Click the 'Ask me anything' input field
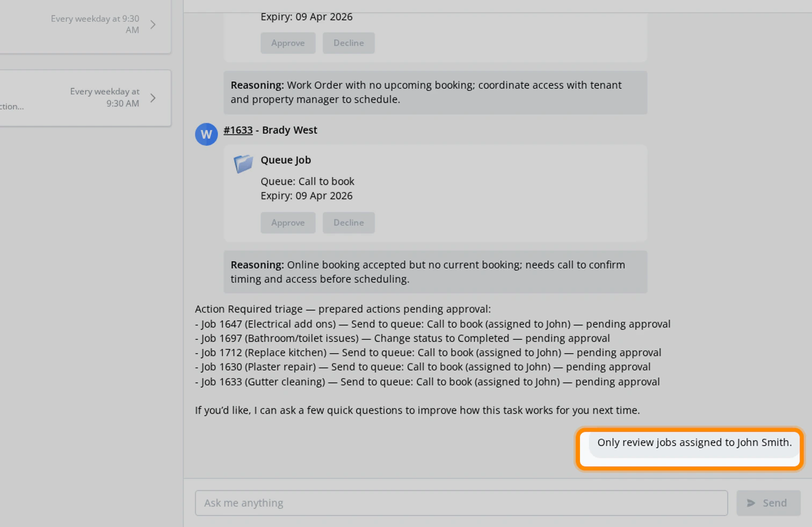The height and width of the screenshot is (527, 812). (x=461, y=503)
